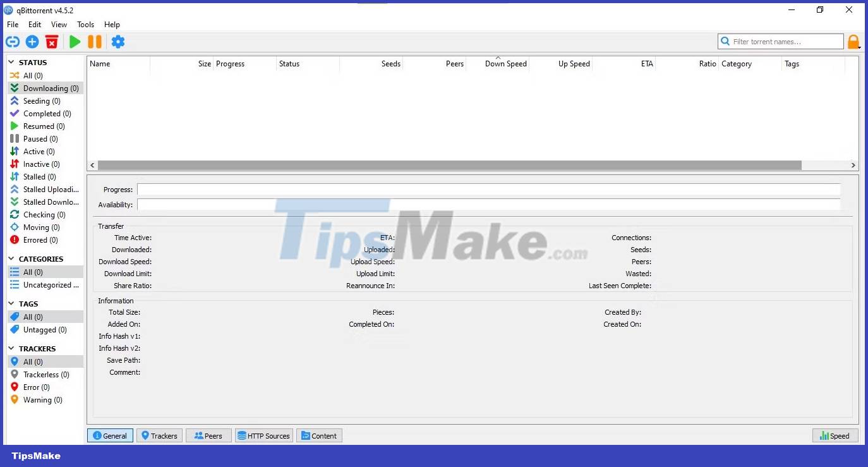The width and height of the screenshot is (868, 467).
Task: Collapse the CATEGORIES section
Action: 12,259
